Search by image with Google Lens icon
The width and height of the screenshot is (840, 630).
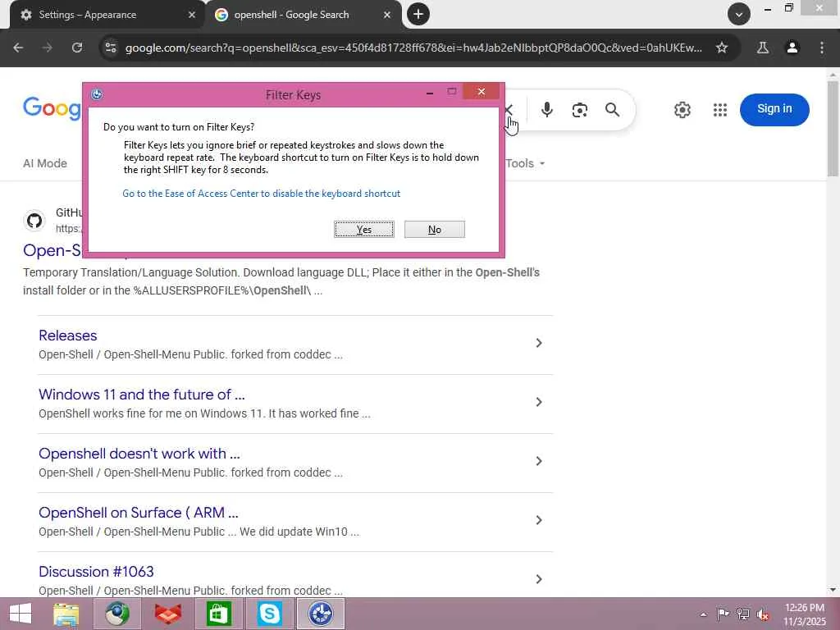[580, 110]
